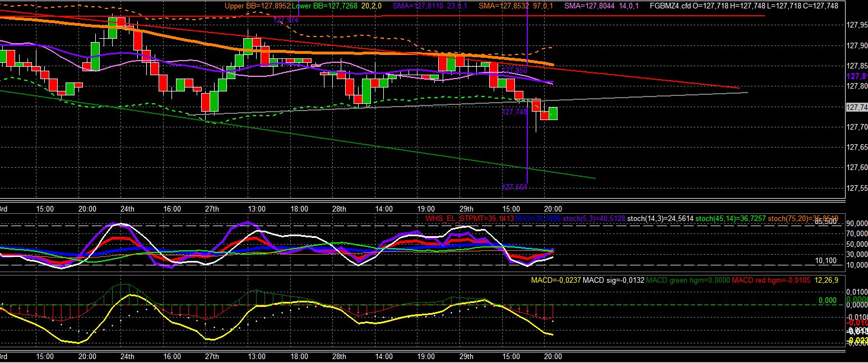Click 19:00 on the axis below the MACD panel
This screenshot has width=868, height=363.
[x=426, y=356]
